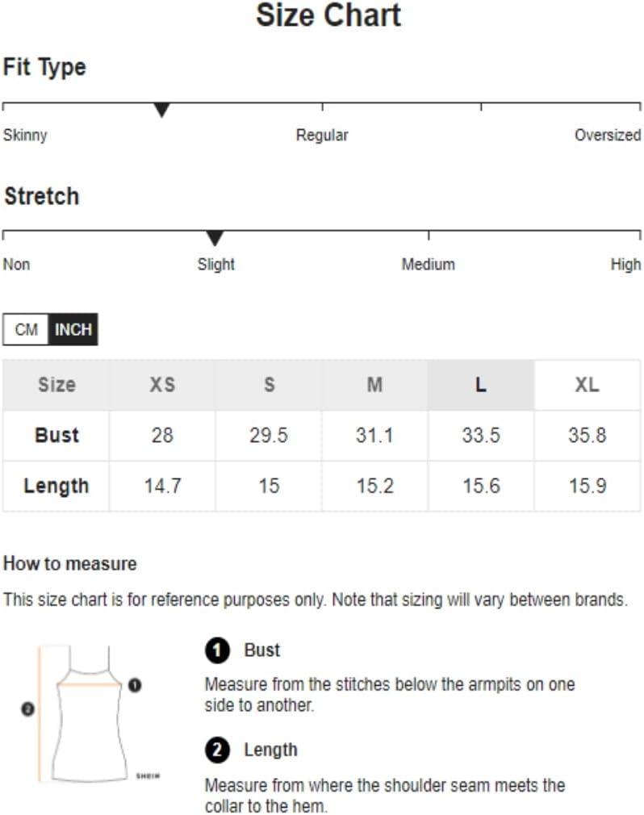Click the Stretch slider triangle marker
Viewport: 644px width, 815px height.
tap(215, 238)
